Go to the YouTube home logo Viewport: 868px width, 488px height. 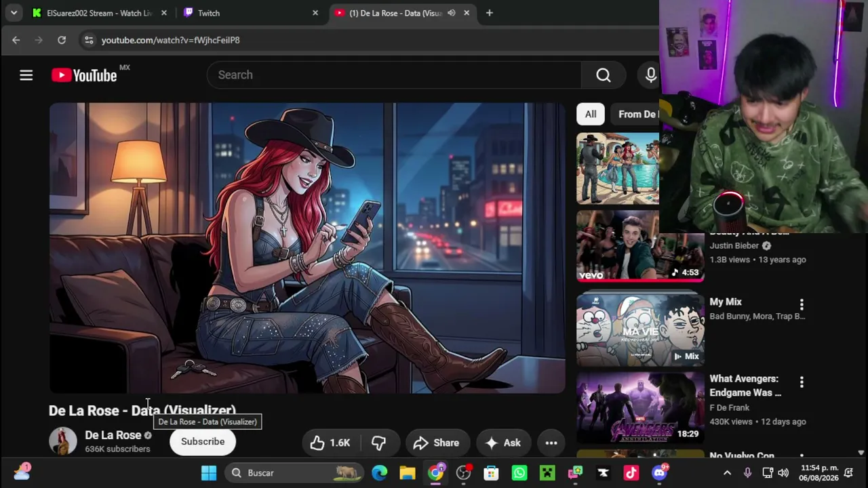click(x=84, y=75)
